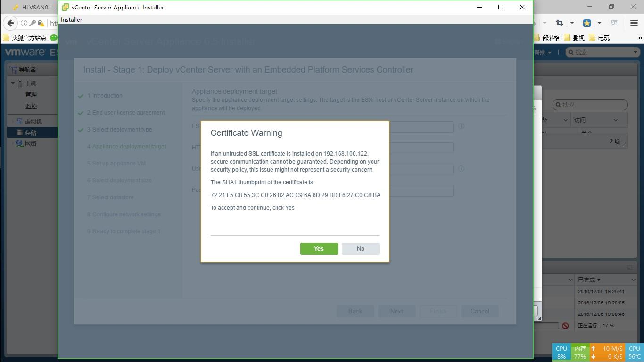Click the key icon in Firefox address bar
The width and height of the screenshot is (644, 362).
33,23
